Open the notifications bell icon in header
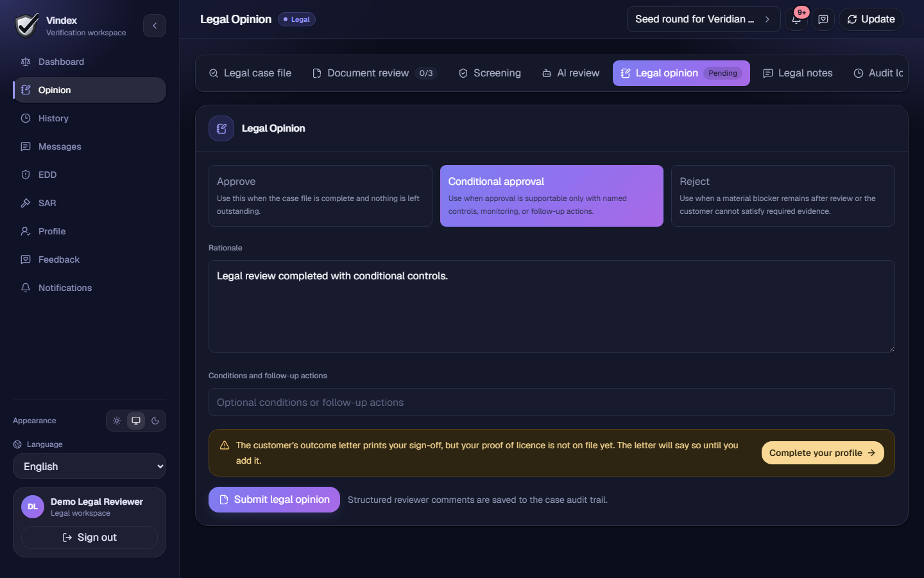 [x=796, y=19]
